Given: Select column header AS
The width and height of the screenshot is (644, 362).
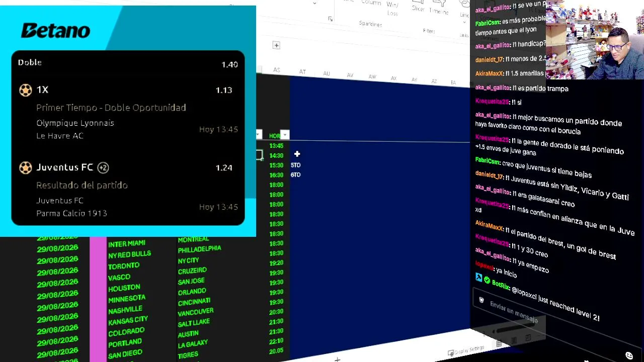Looking at the screenshot, I should pos(277,70).
